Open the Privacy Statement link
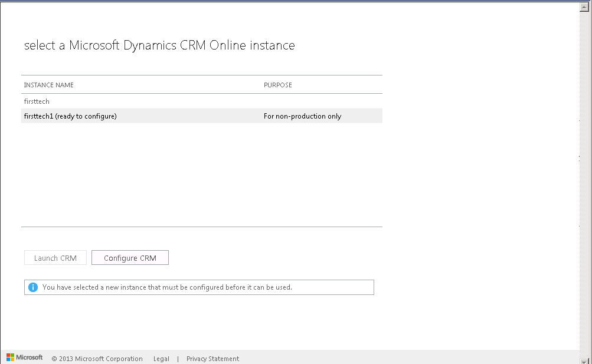592x364 pixels. pos(212,359)
